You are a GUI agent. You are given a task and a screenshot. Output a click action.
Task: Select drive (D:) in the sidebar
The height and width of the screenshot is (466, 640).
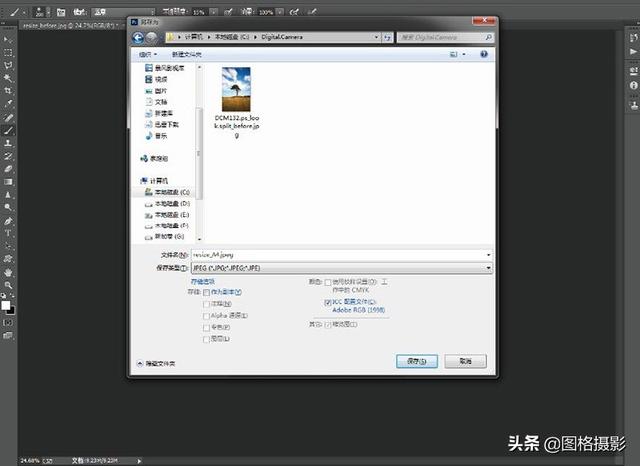[168, 204]
